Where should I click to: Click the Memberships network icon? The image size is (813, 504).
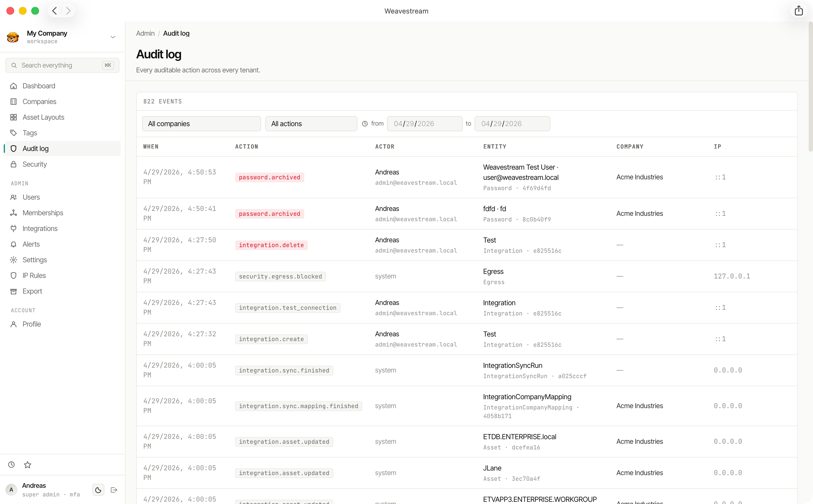[13, 213]
